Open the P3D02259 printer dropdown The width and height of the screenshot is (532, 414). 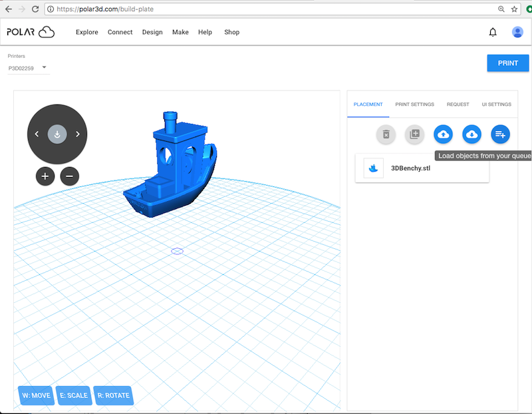coord(29,68)
